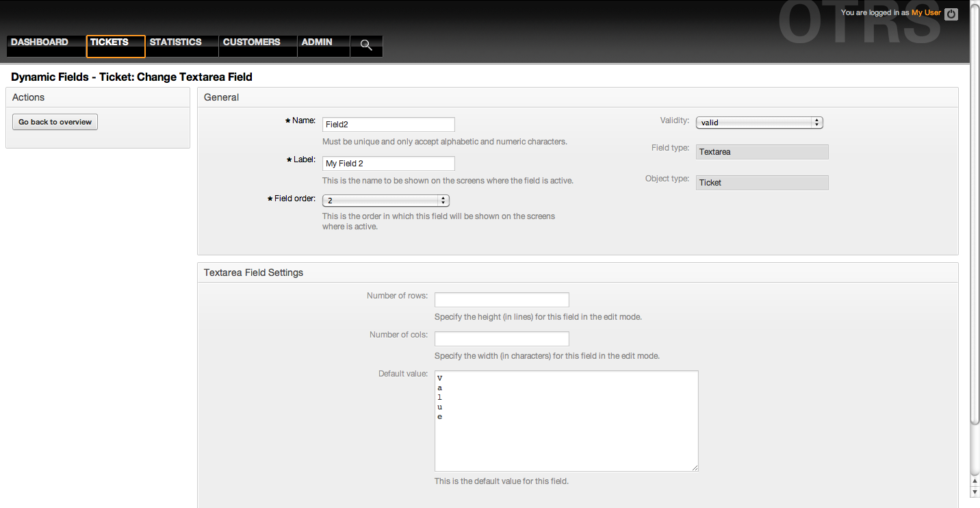Focus the Label text field

[x=388, y=164]
